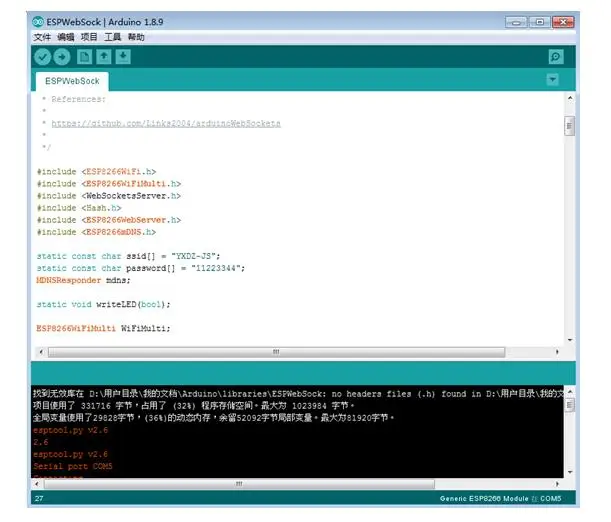611x522 pixels.
Task: Click the Verify sketch checkmark button
Action: coord(42,57)
